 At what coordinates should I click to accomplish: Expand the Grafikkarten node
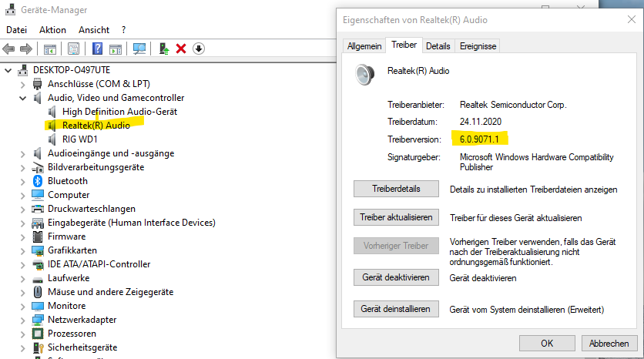tap(23, 251)
